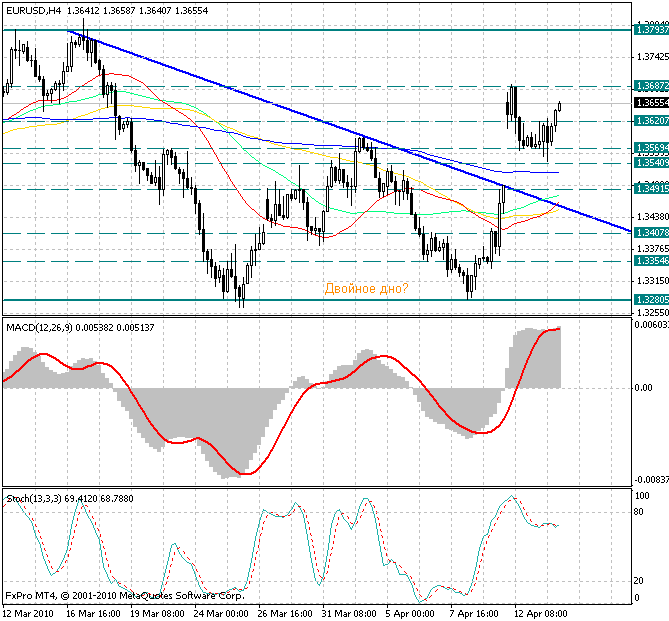
Task: Click the 1.36872 price level label
Action: (x=652, y=86)
